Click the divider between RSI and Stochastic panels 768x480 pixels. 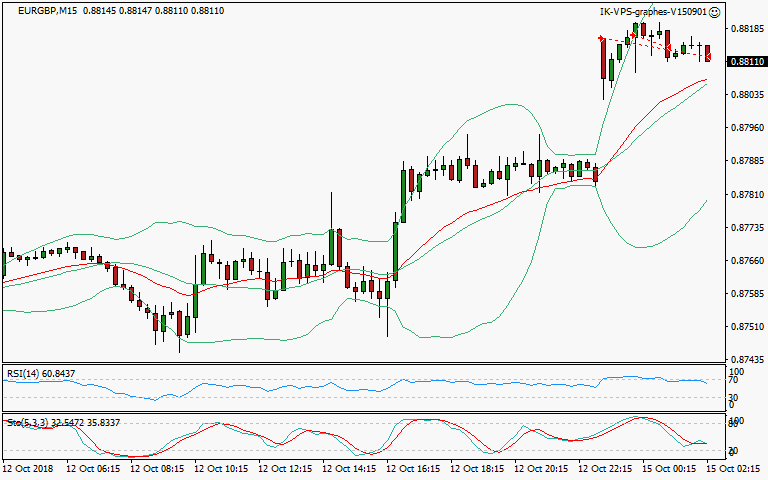tap(360, 412)
